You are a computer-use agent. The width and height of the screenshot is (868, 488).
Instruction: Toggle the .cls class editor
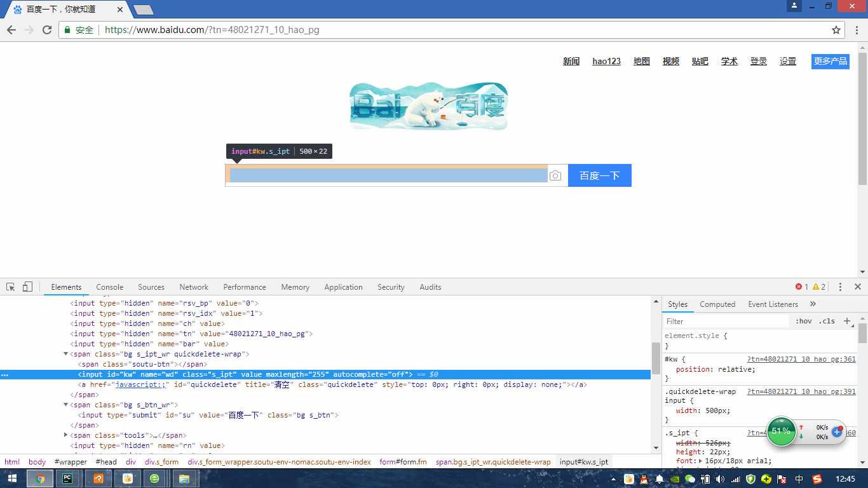click(x=827, y=322)
